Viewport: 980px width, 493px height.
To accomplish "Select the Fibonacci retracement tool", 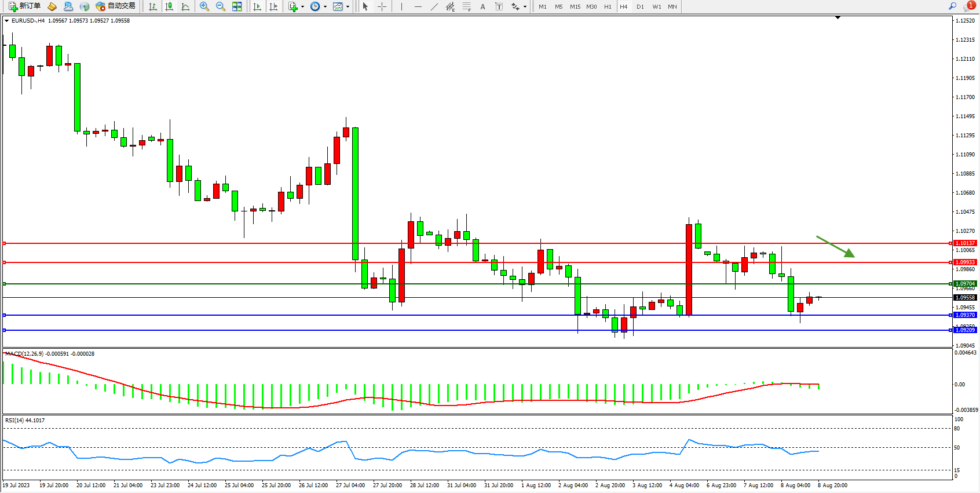I will [466, 6].
